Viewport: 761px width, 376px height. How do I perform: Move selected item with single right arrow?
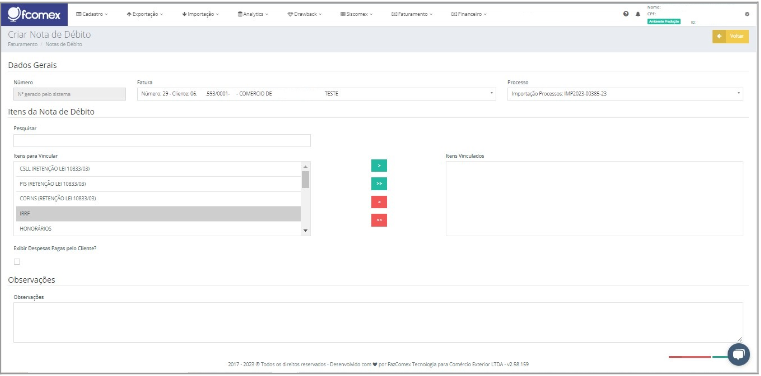pos(379,165)
